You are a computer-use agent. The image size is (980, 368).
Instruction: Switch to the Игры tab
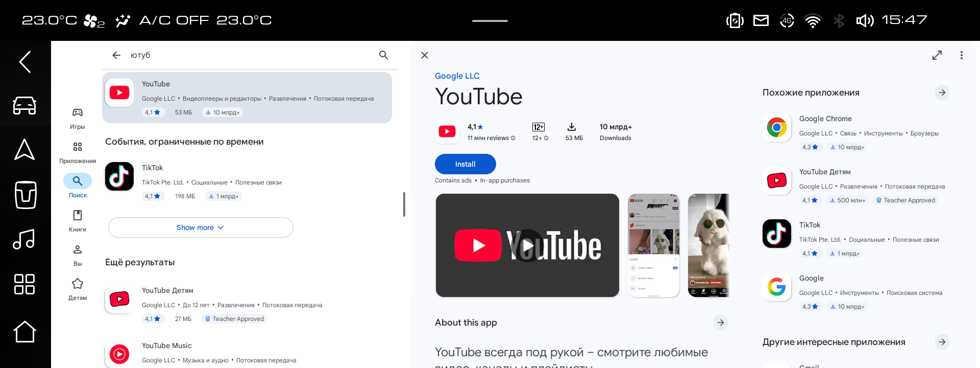click(x=78, y=119)
